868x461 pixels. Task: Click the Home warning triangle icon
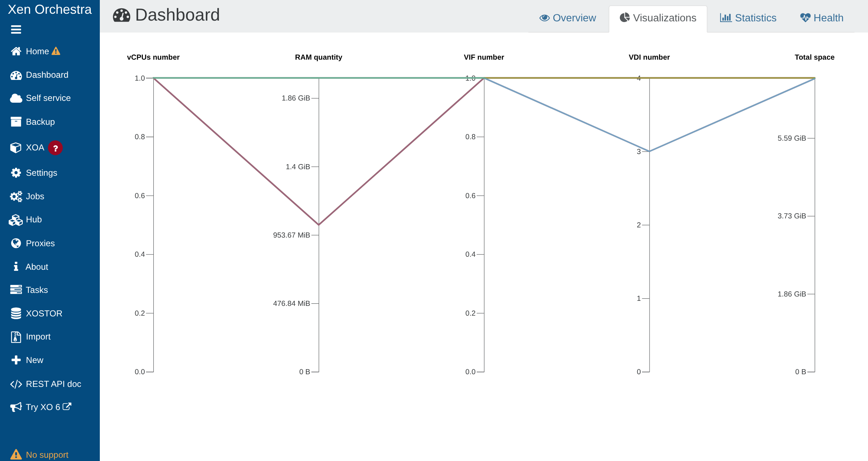click(x=56, y=51)
